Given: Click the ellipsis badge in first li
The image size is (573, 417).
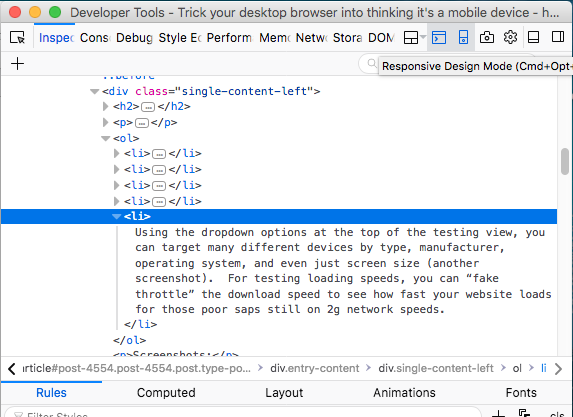Looking at the screenshot, I should [159, 154].
